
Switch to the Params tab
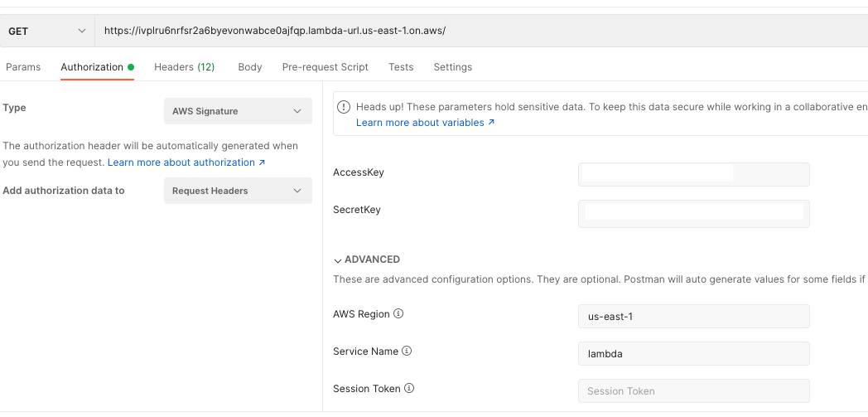pyautogui.click(x=23, y=67)
